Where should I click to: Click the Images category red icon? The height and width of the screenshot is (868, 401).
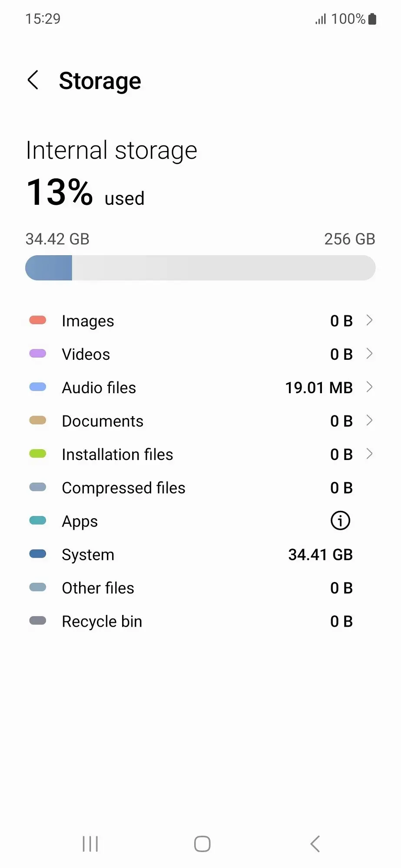point(37,320)
